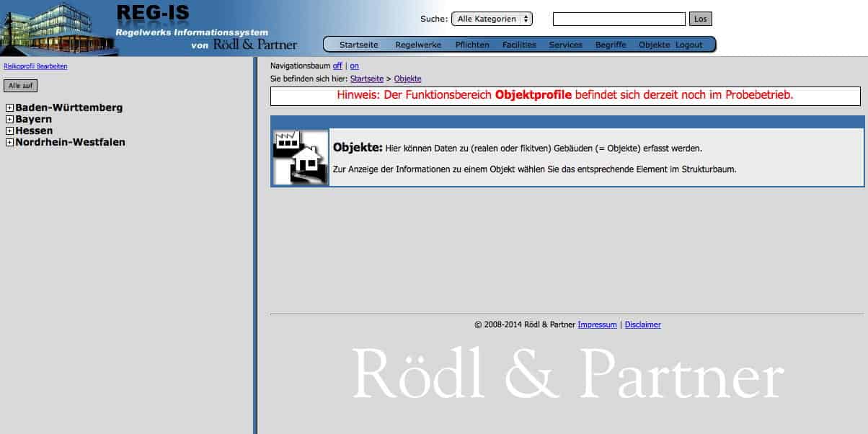Open the Disclaimer footer link

click(642, 324)
